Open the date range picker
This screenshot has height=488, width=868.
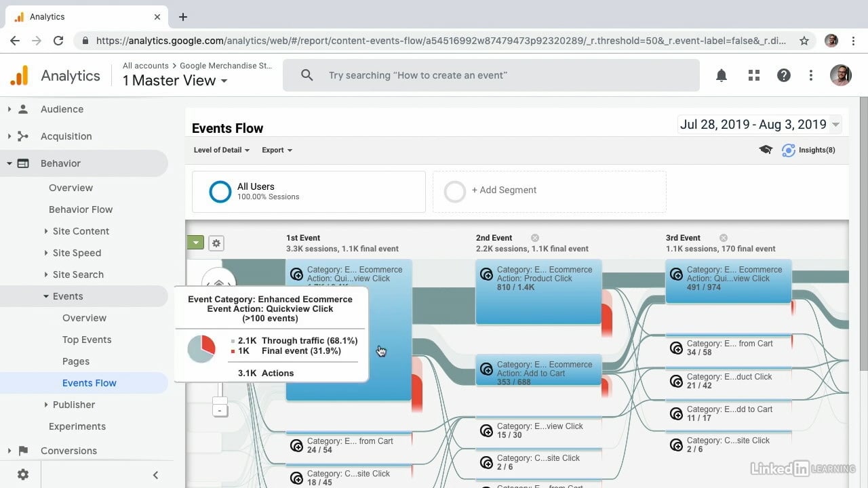click(759, 124)
